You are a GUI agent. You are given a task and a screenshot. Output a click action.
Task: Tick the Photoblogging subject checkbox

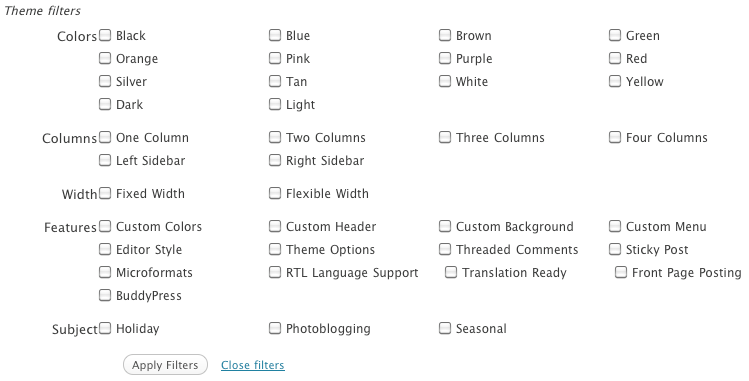(275, 328)
